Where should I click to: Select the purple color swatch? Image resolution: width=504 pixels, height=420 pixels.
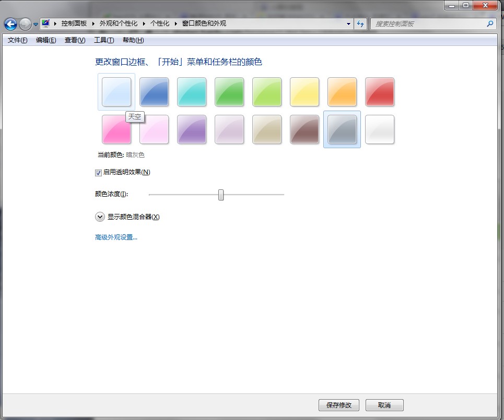[192, 129]
